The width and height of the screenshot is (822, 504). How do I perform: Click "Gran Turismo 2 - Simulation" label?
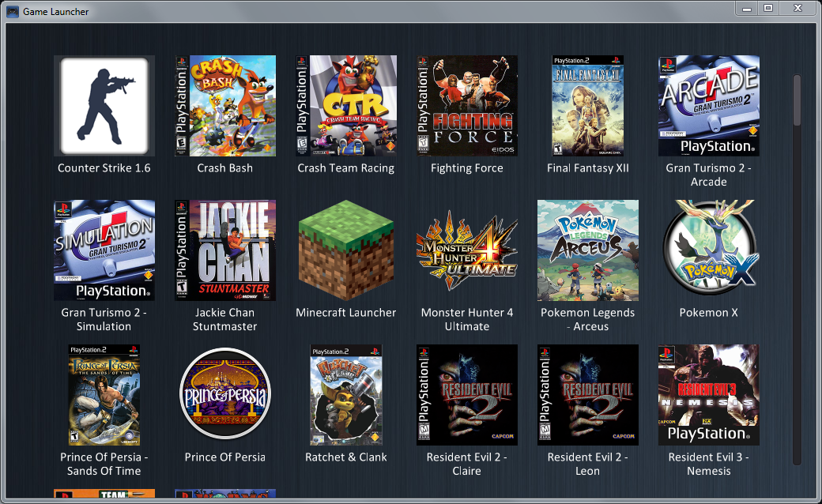[x=104, y=319]
